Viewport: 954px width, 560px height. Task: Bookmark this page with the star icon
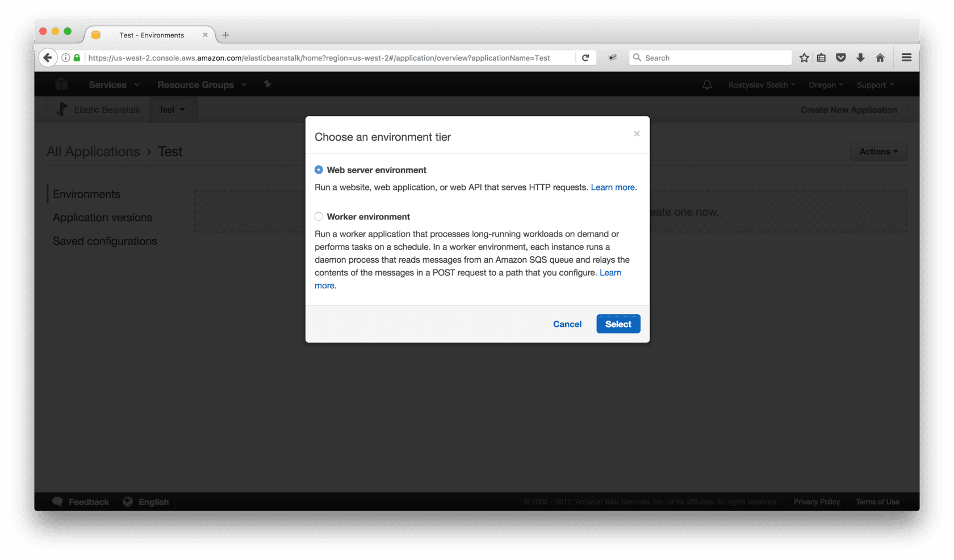click(804, 57)
